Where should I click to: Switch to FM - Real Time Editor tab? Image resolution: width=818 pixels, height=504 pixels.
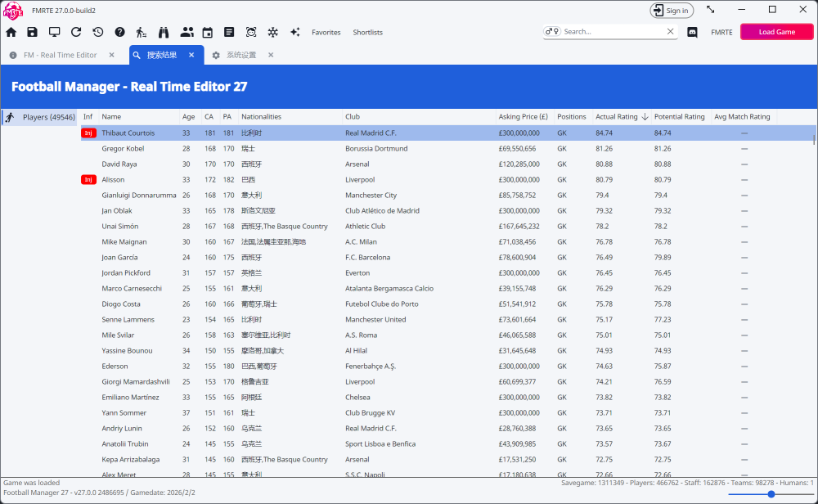(x=61, y=55)
